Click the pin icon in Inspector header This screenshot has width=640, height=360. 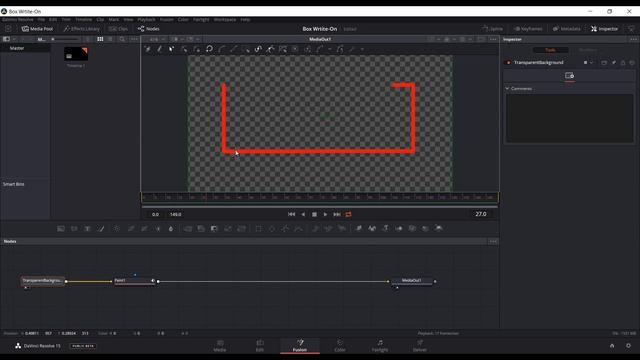point(613,62)
